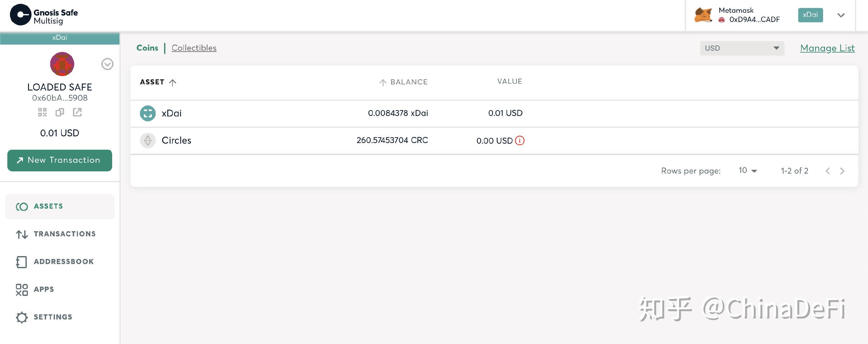Switch to the Collectibles tab
The width and height of the screenshot is (868, 344).
click(194, 47)
